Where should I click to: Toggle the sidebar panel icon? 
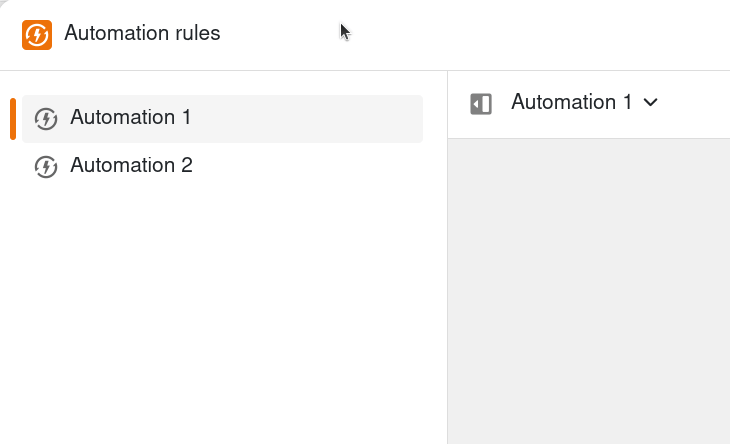click(x=481, y=104)
